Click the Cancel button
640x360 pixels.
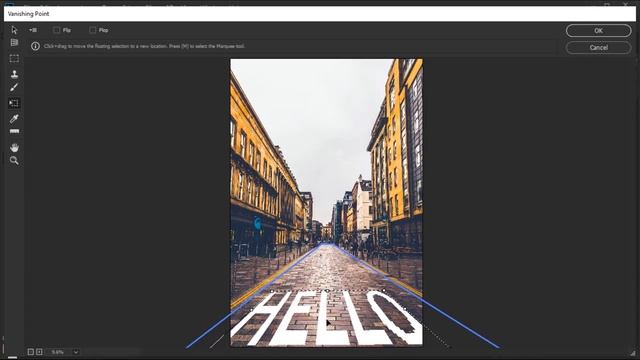598,47
